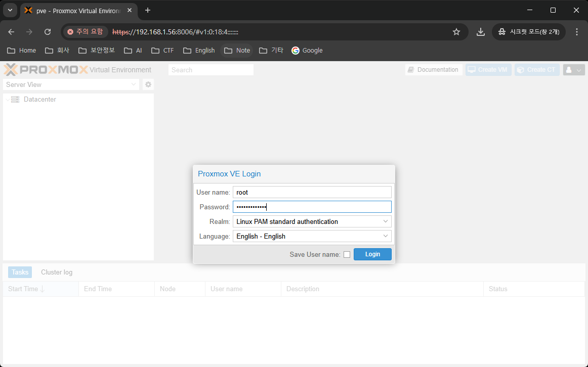Viewport: 588px width, 367px height.
Task: Open the tab search chevron button
Action: pos(10,11)
